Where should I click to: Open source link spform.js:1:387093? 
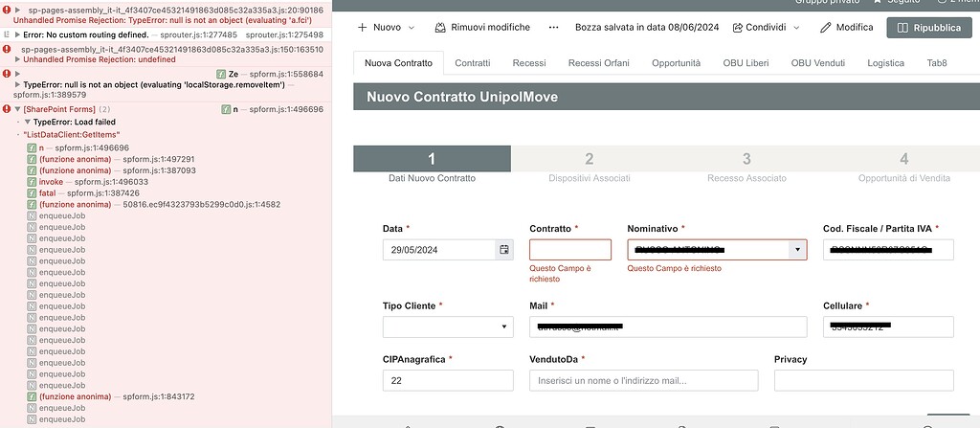(x=160, y=170)
